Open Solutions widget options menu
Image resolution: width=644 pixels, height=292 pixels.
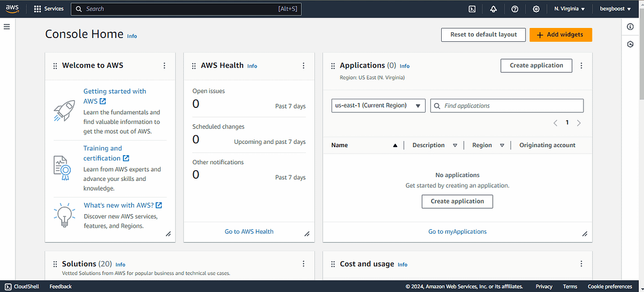tap(303, 264)
